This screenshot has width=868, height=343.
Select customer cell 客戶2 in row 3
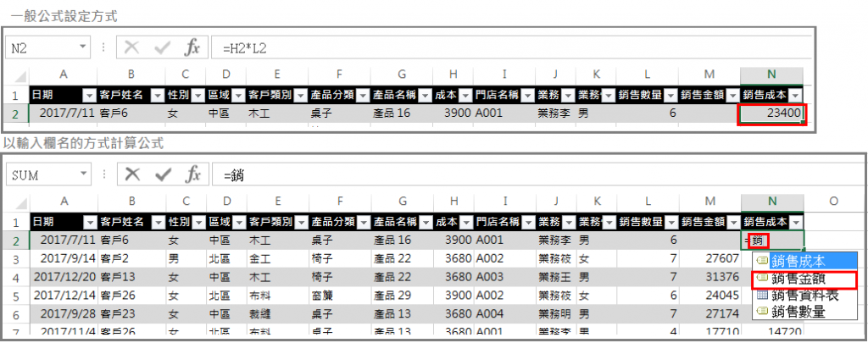pyautogui.click(x=131, y=258)
